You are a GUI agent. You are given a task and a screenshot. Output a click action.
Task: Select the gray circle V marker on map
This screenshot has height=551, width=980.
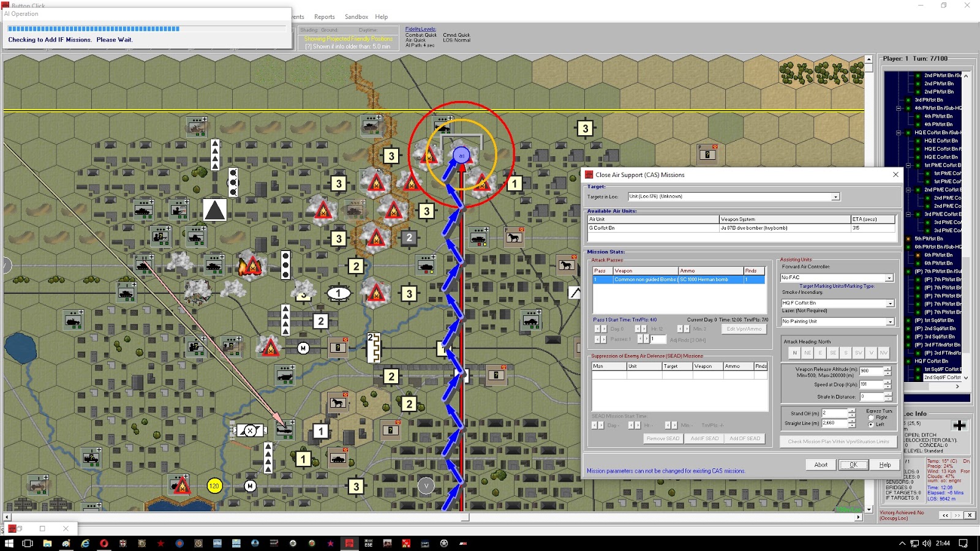426,486
